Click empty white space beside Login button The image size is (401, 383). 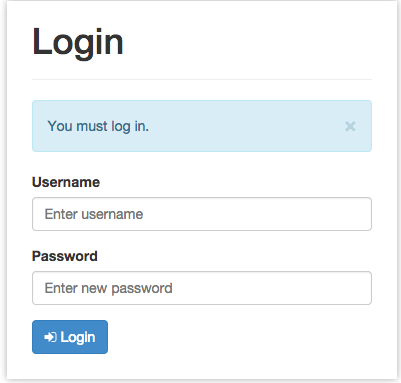tap(240, 337)
